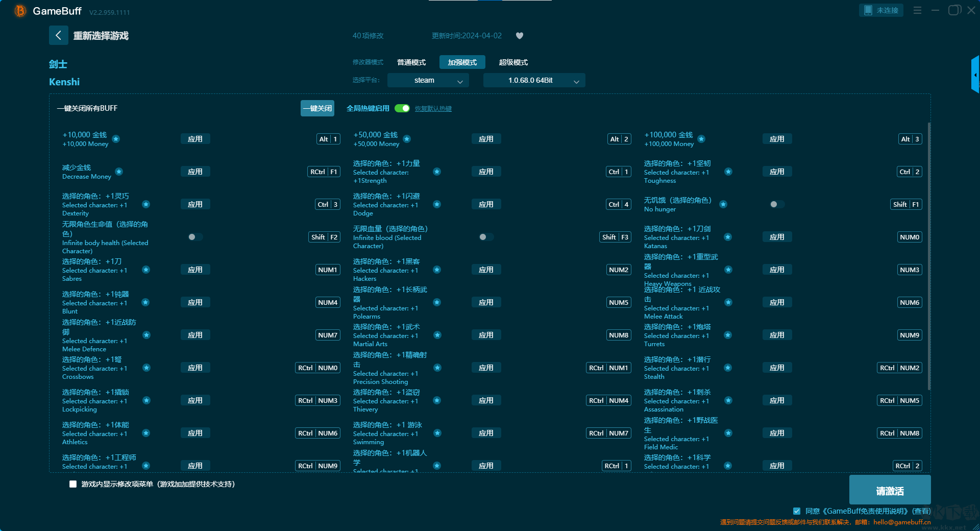The image size is (980, 531).
Task: Enable the No hunger toggle
Action: pyautogui.click(x=776, y=204)
